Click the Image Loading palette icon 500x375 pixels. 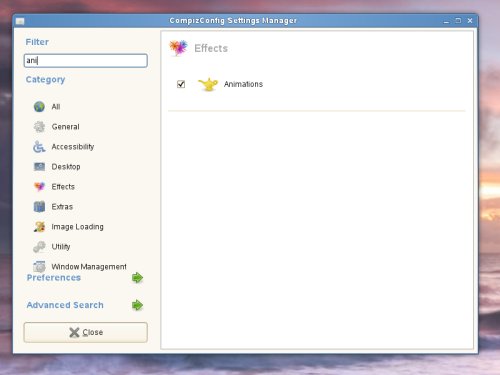[39, 227]
